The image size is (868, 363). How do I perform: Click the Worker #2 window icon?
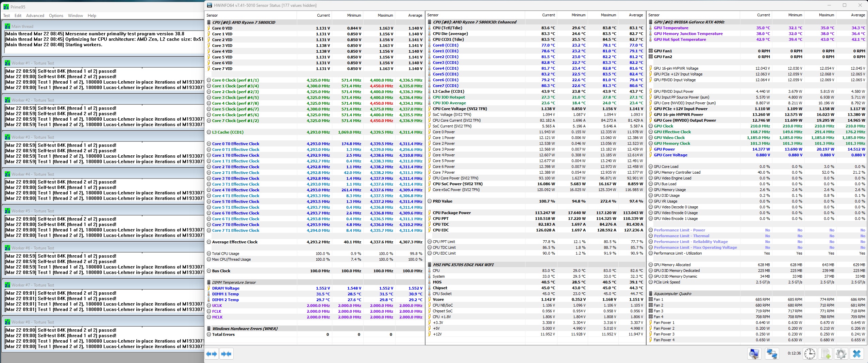pyautogui.click(x=7, y=100)
